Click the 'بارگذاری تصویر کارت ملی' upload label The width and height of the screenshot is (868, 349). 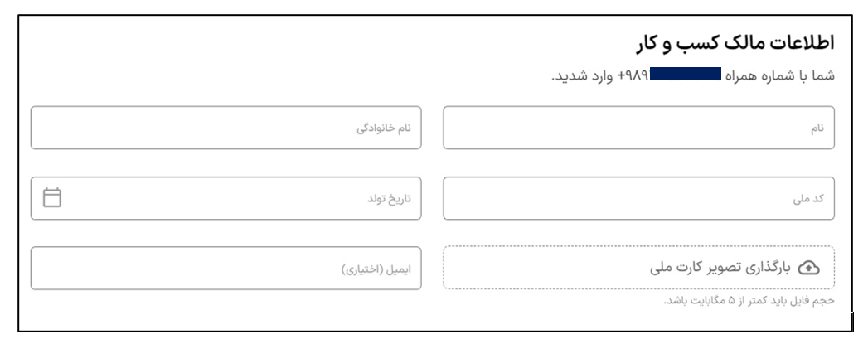tap(721, 268)
